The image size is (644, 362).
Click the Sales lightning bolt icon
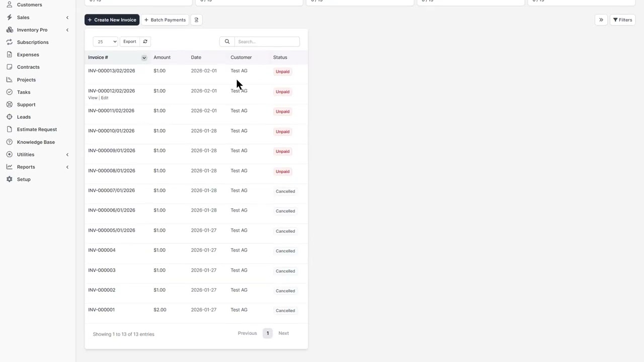(9, 17)
